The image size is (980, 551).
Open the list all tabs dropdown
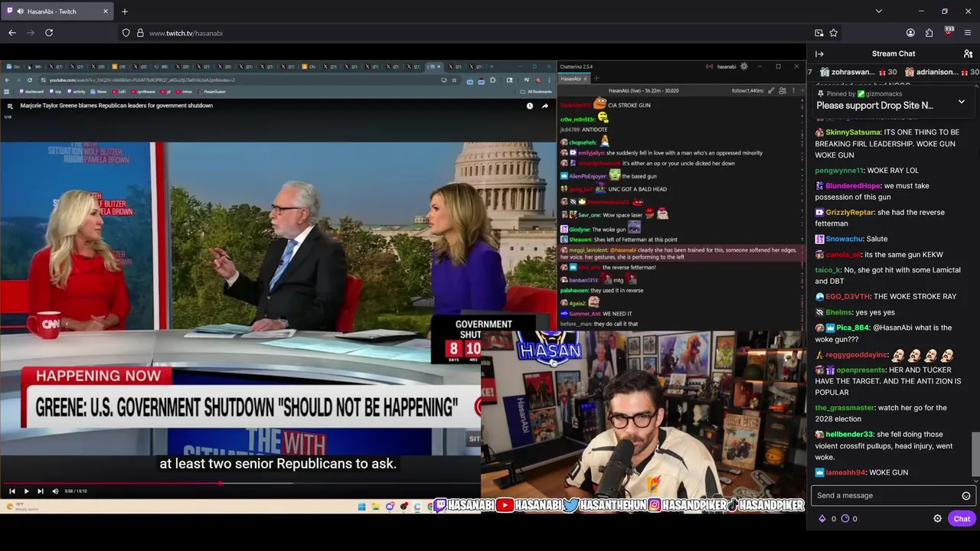tap(878, 11)
